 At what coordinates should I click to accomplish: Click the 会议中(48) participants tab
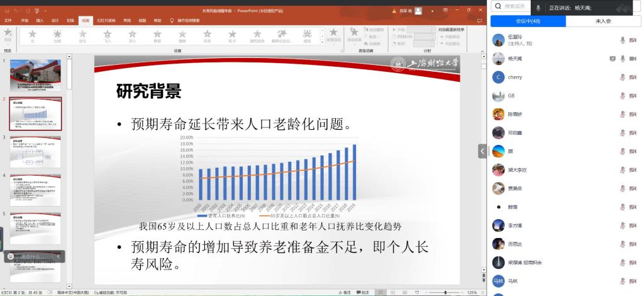[x=528, y=21]
